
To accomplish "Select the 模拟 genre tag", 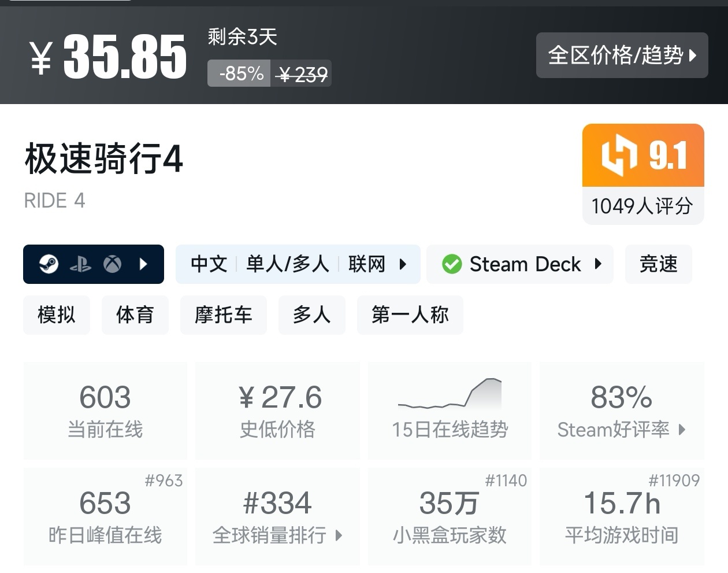I will pyautogui.click(x=56, y=315).
